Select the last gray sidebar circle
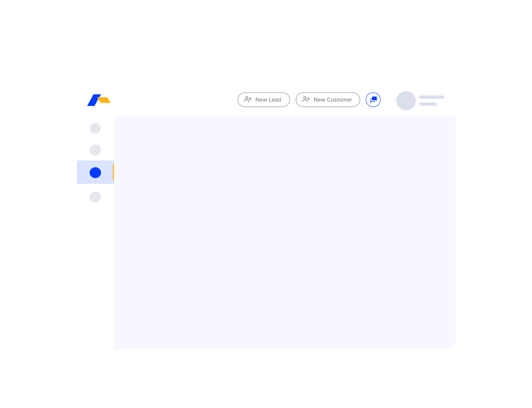Image resolution: width=532 pixels, height=408 pixels. pos(95,197)
